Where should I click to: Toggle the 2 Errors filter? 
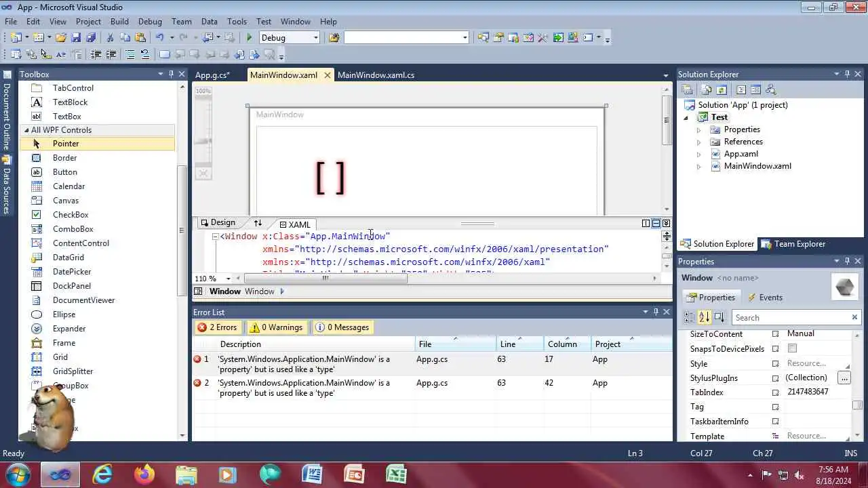pyautogui.click(x=217, y=327)
